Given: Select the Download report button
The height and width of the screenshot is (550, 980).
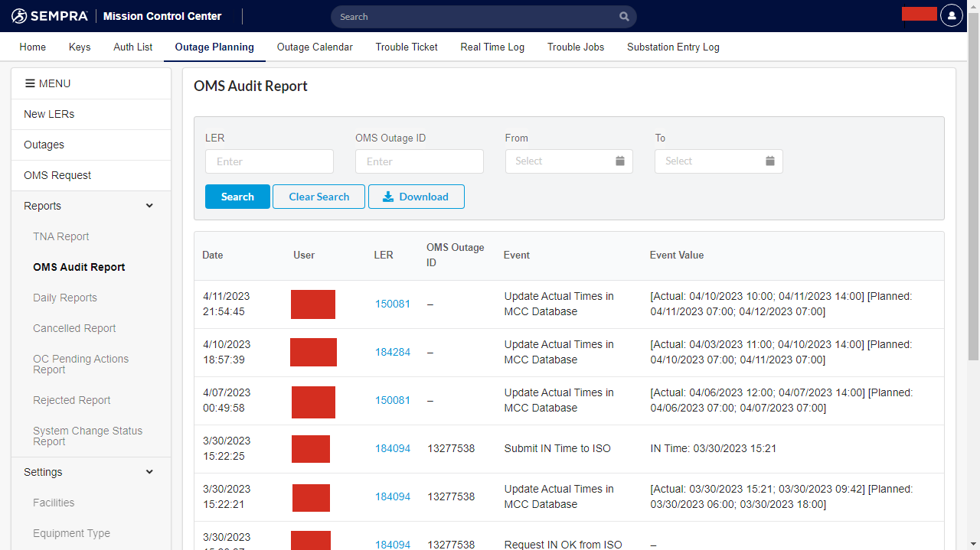Looking at the screenshot, I should [416, 197].
